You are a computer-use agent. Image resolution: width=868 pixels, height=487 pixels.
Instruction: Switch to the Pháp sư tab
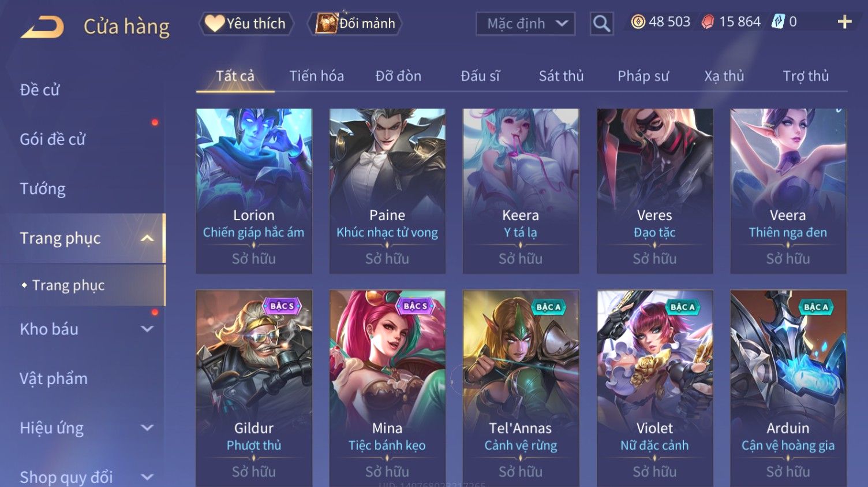click(643, 76)
